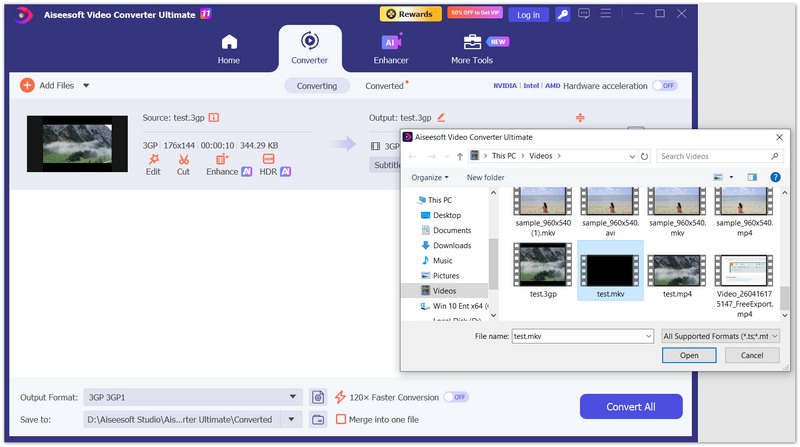Open output format settings icon
The height and width of the screenshot is (447, 800).
(318, 397)
